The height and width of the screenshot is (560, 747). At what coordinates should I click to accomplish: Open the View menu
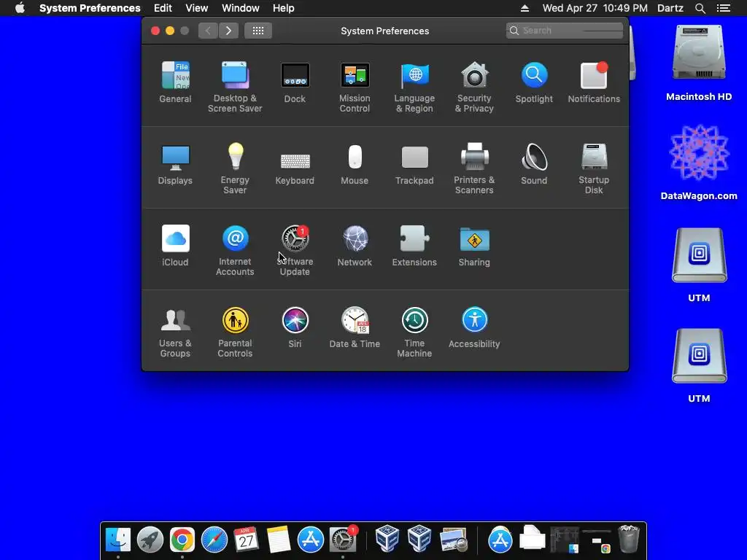coord(197,8)
